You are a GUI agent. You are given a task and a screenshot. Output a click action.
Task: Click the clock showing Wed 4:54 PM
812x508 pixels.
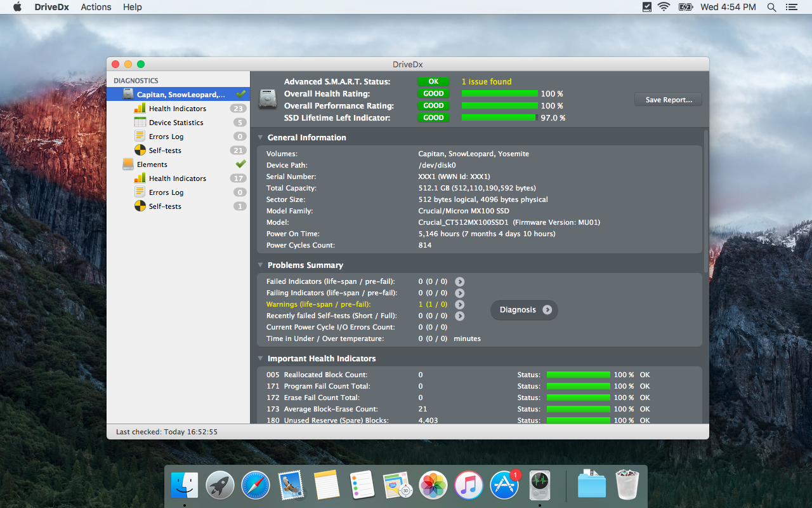click(x=728, y=7)
